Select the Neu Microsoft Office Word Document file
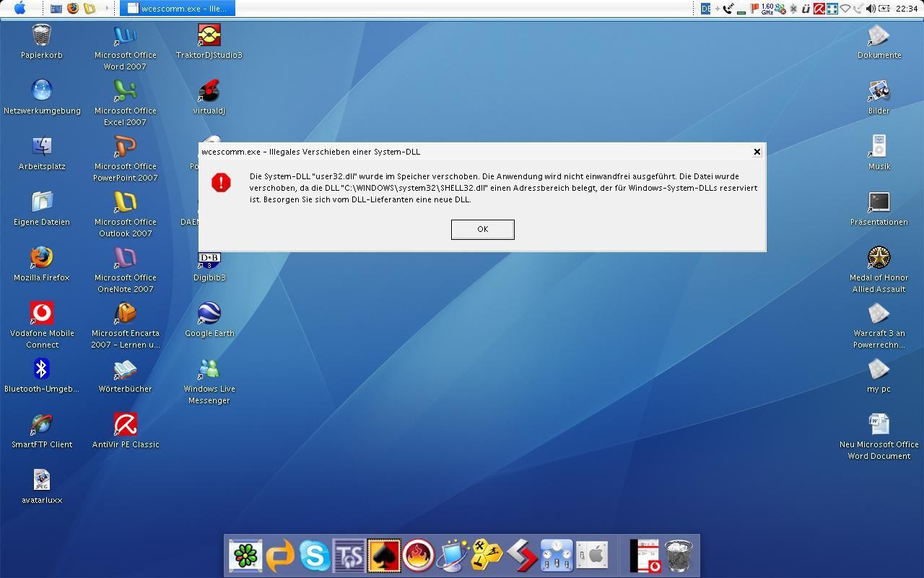The image size is (924, 578). (x=879, y=436)
